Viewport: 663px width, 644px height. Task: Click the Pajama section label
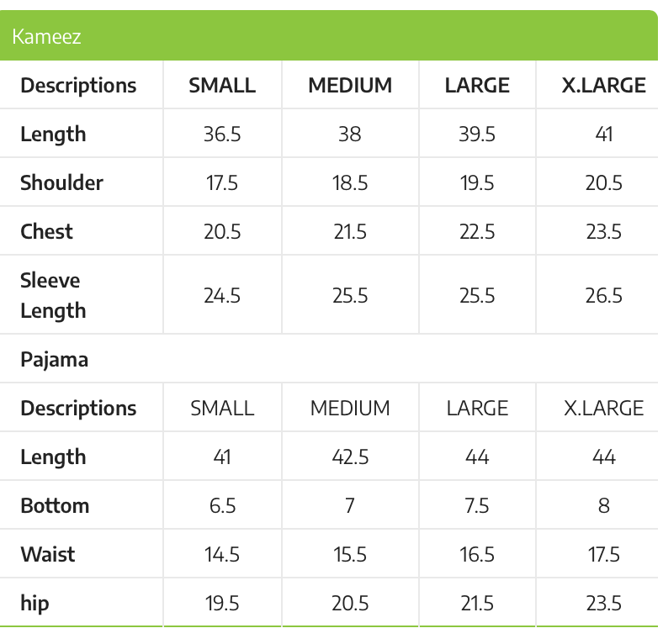tap(54, 359)
